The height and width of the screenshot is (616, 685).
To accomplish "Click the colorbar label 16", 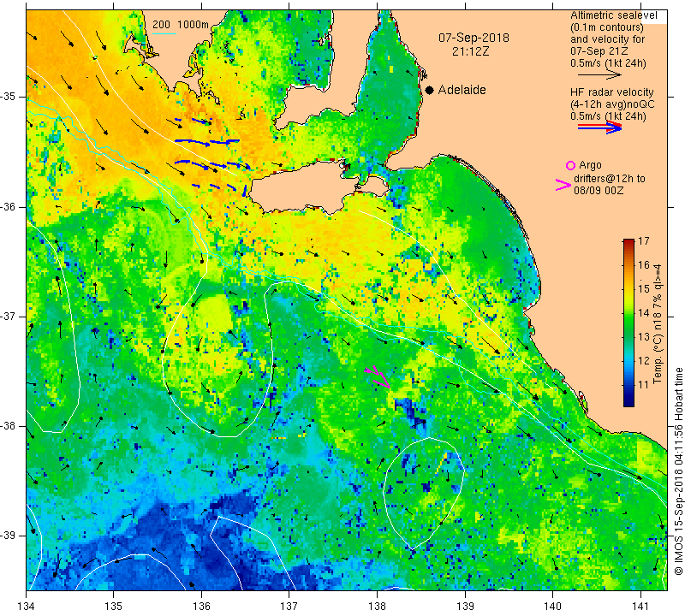I will [x=644, y=265].
